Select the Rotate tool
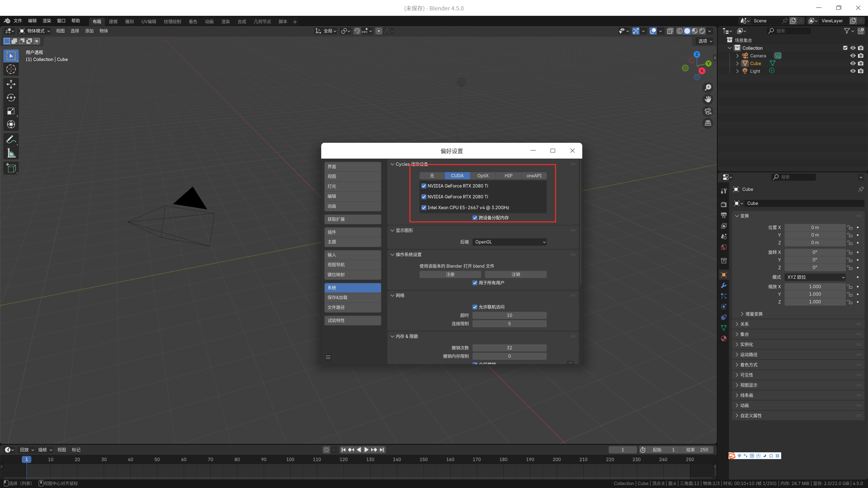 pos(11,98)
